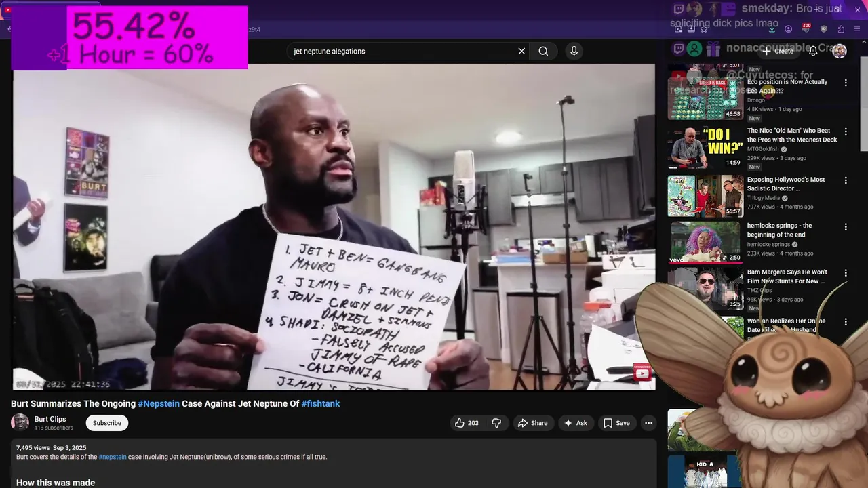The height and width of the screenshot is (488, 868).
Task: Open Exposing Hollywood's Most Sadistic Director thumbnail
Action: point(705,196)
